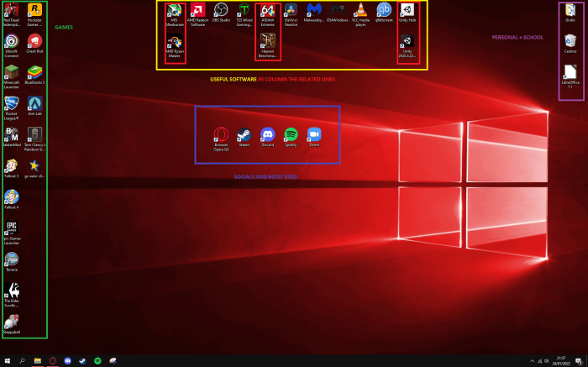The width and height of the screenshot is (588, 367).
Task: Launch the Rockstar Games shortcut
Action: point(34,14)
